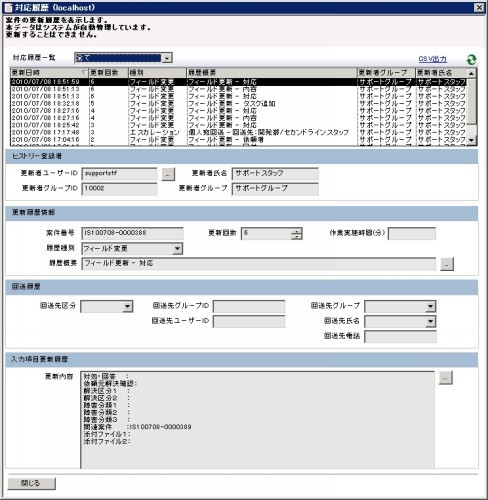Click the 種別 column header

click(x=157, y=73)
